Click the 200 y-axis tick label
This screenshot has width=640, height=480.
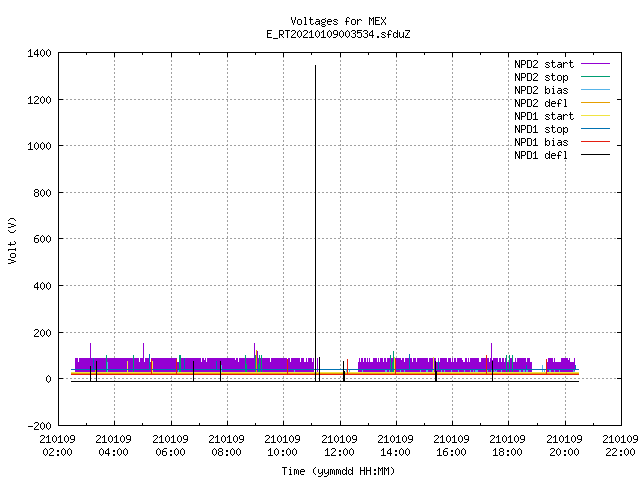click(42, 333)
